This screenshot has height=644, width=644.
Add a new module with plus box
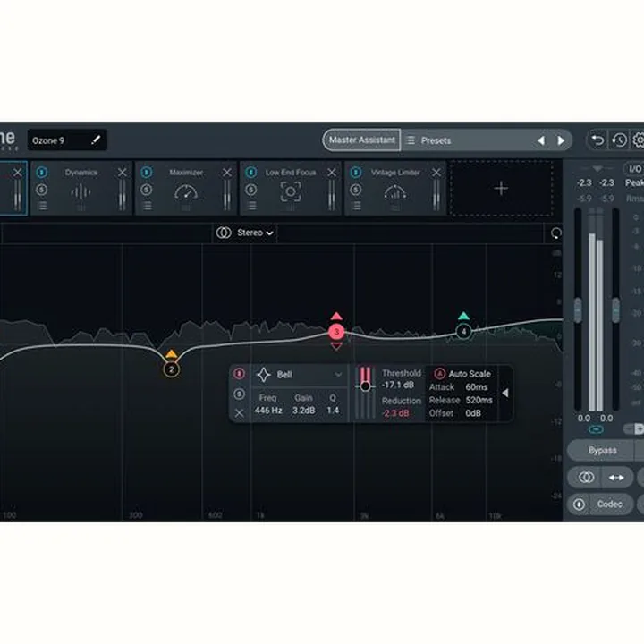(x=501, y=189)
